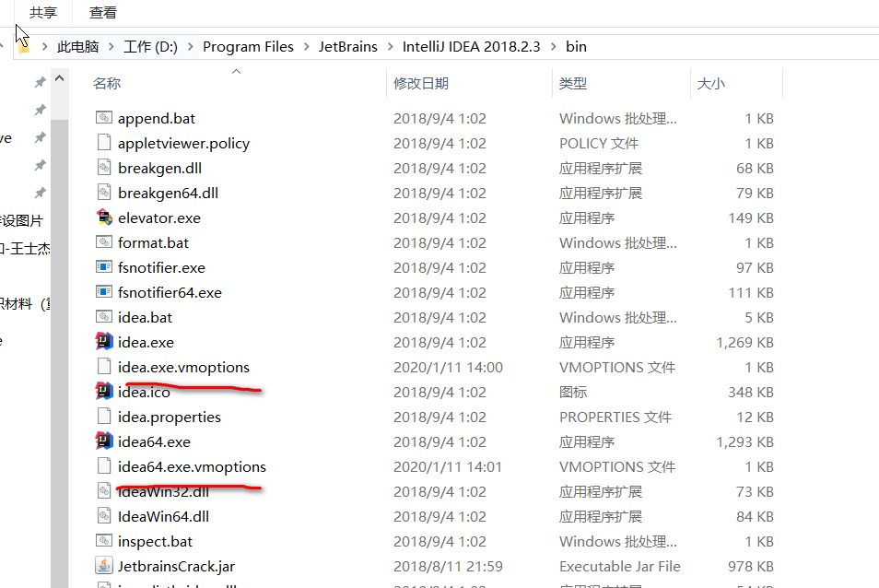This screenshot has width=879, height=588.
Task: Select fsnotifier.exe icon
Action: click(x=104, y=267)
